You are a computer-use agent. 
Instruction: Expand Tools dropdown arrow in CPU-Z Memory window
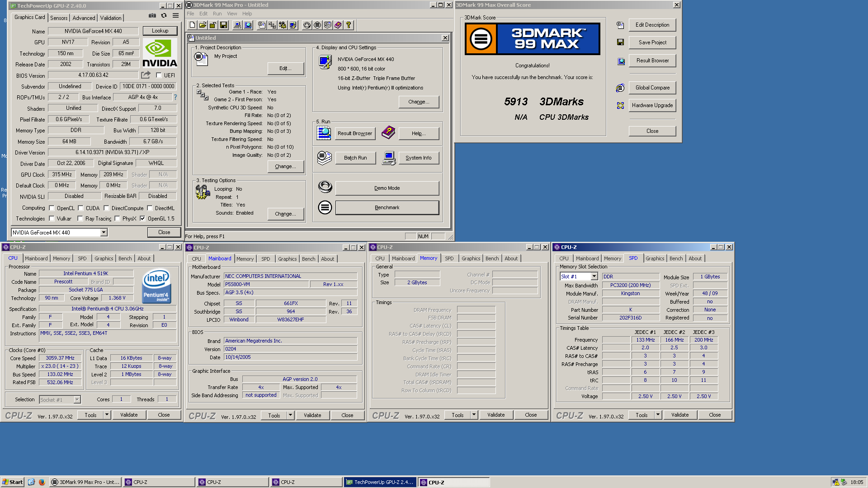point(474,415)
